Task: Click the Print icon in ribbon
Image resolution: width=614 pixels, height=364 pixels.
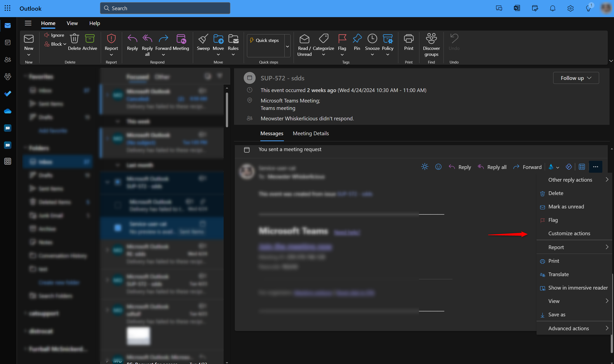Action: point(409,39)
